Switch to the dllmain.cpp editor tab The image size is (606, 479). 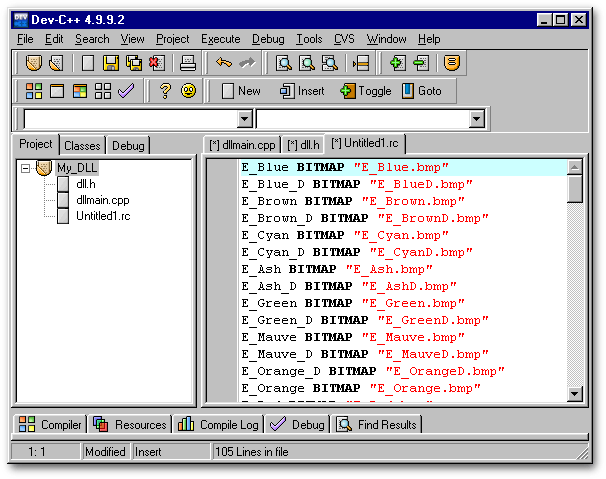tap(241, 145)
